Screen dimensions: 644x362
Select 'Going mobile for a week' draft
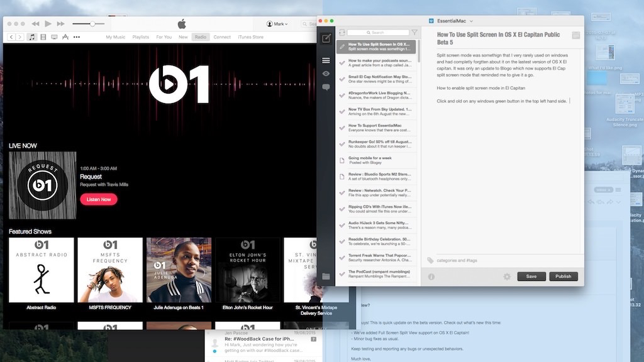pyautogui.click(x=376, y=160)
